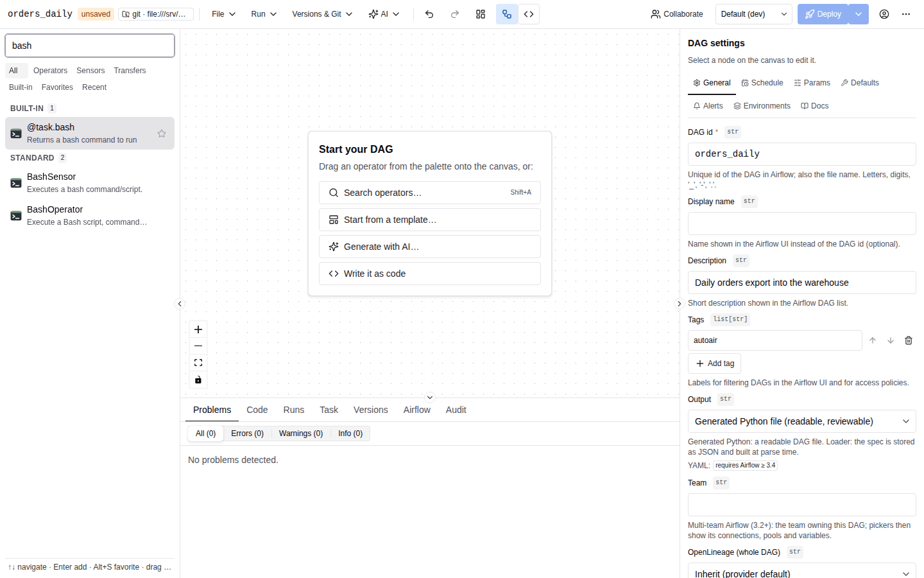Click the Collaborate button
924x578 pixels.
coord(677,14)
